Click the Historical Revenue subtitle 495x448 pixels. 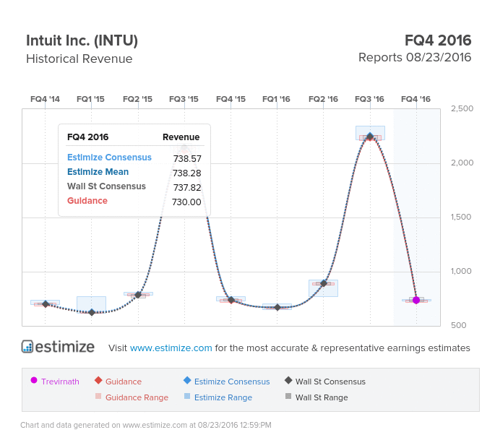coord(79,59)
